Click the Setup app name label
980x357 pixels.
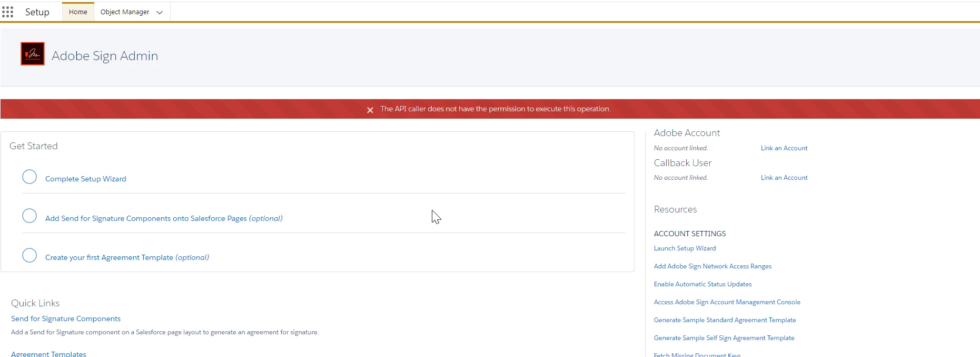(x=37, y=12)
